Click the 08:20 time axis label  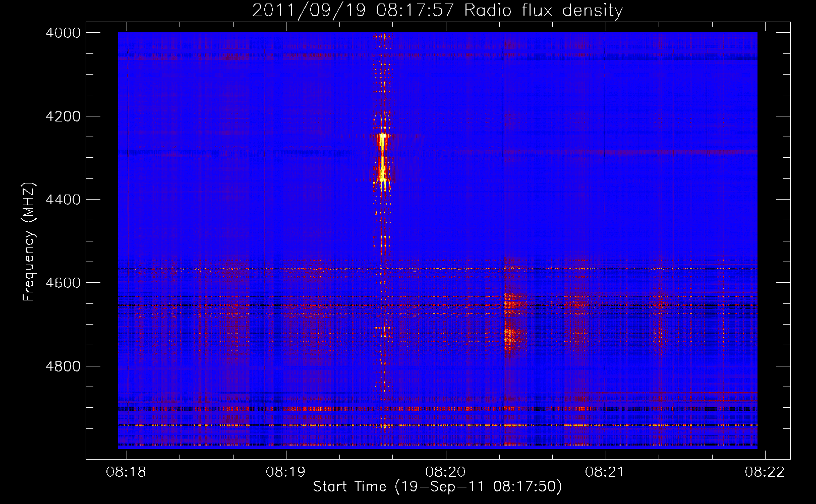click(x=445, y=472)
